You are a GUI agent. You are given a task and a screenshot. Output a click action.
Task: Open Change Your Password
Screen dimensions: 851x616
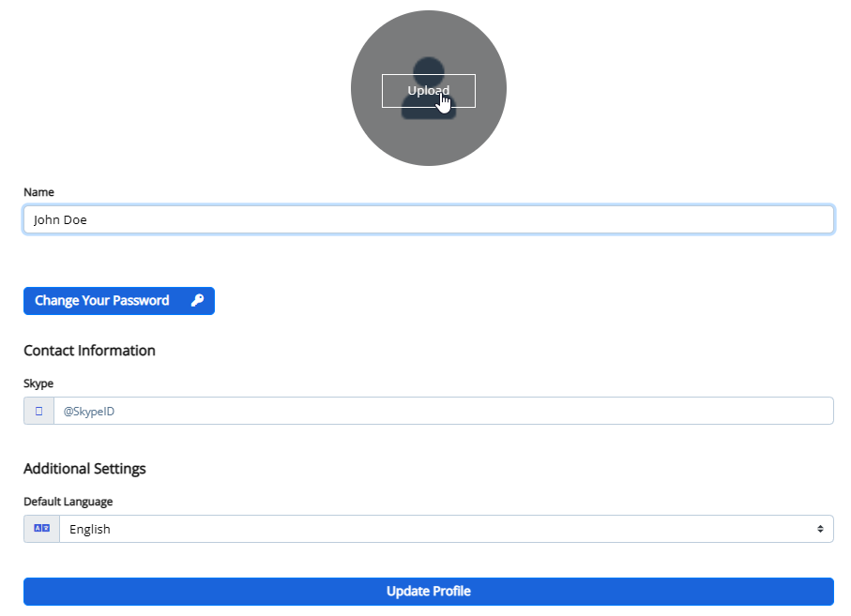pyautogui.click(x=119, y=301)
